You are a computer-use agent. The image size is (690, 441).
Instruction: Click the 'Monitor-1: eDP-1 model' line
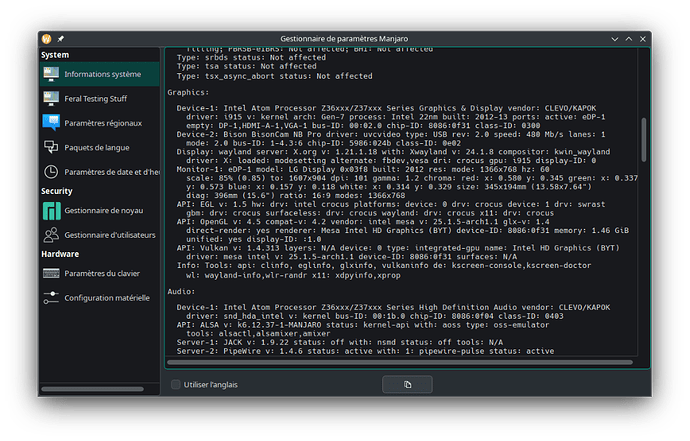[363, 169]
